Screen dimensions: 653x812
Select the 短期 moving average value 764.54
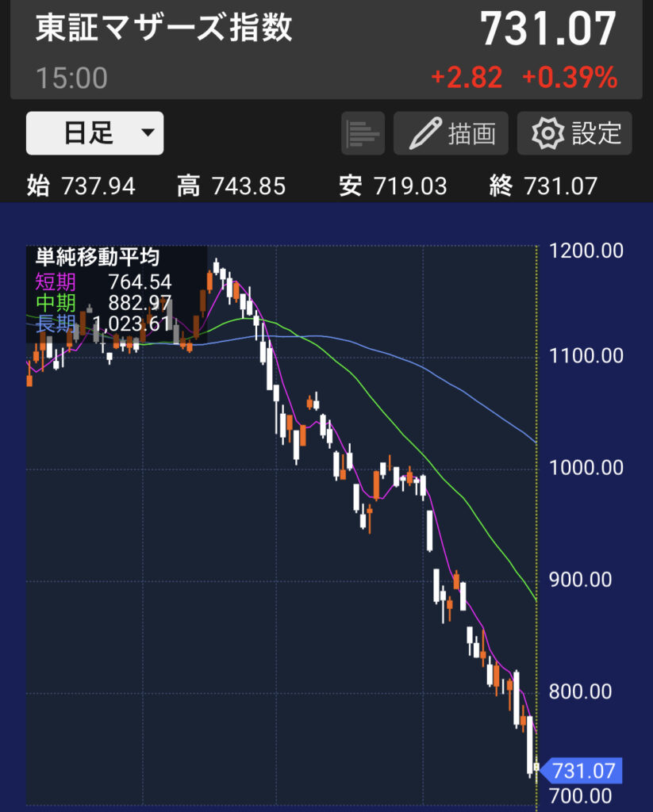pyautogui.click(x=140, y=282)
